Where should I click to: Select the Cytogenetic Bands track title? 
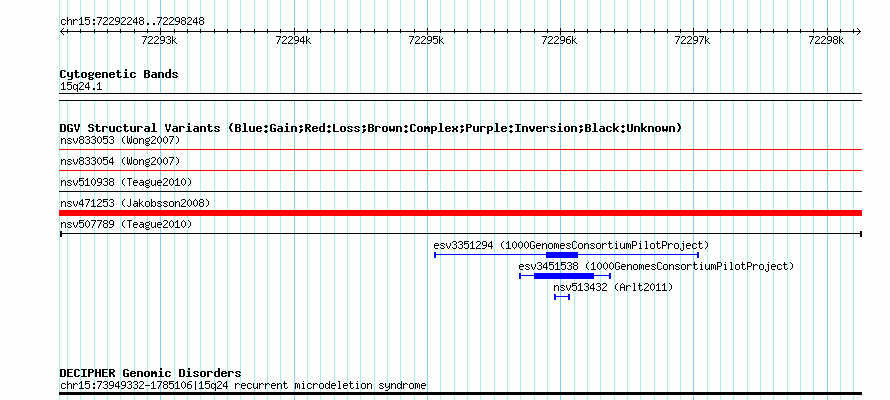click(x=119, y=74)
